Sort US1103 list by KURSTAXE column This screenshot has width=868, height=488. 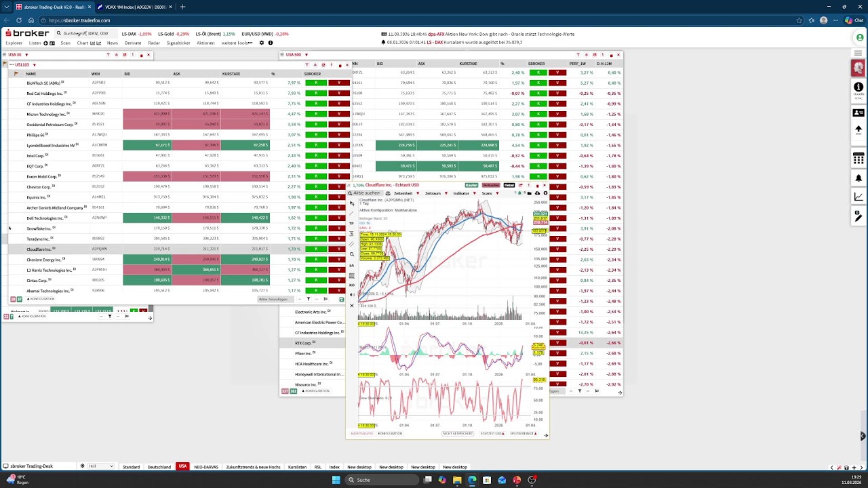(x=231, y=73)
